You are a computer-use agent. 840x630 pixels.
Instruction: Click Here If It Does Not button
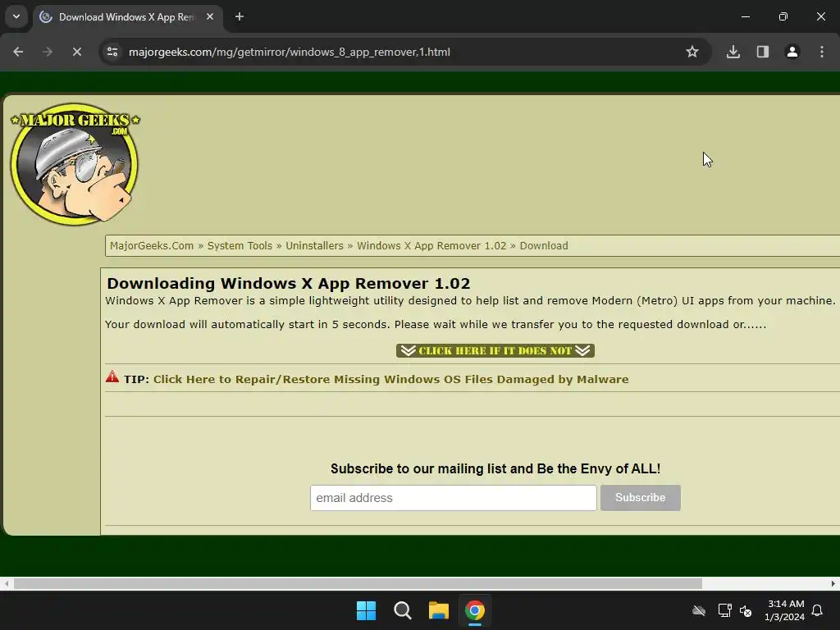click(495, 351)
